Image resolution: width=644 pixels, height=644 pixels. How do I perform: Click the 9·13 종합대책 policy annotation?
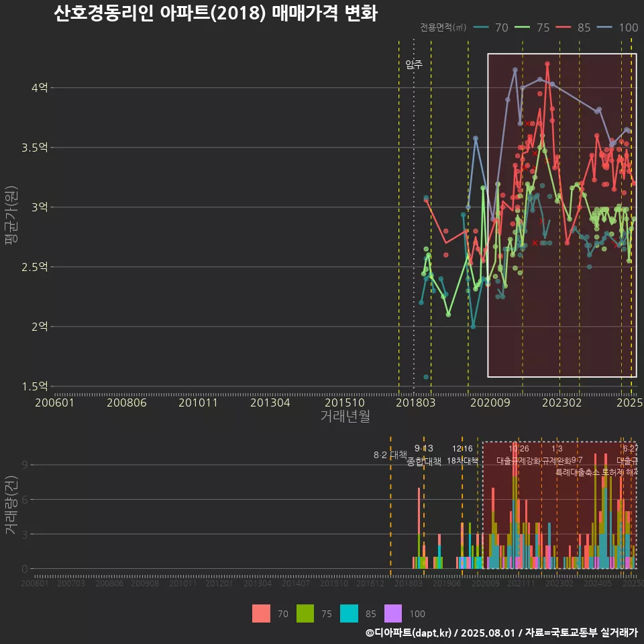pyautogui.click(x=424, y=455)
